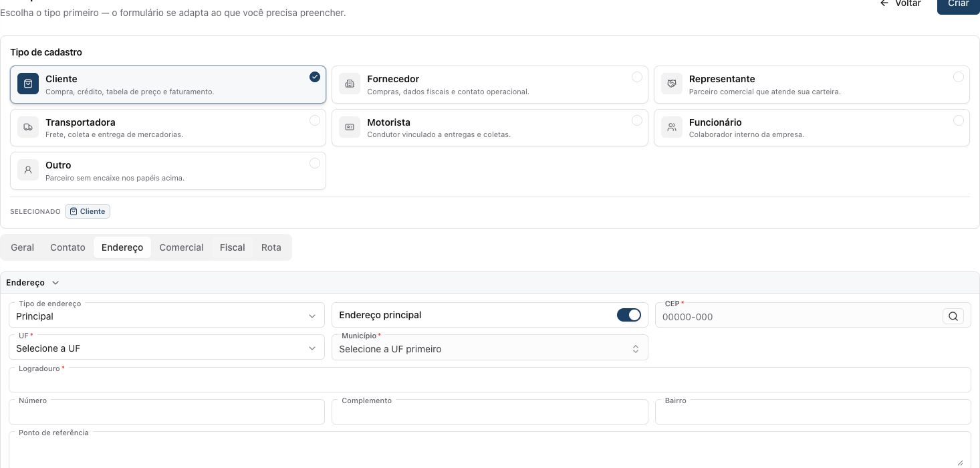
Task: Click the Complemento input field
Action: pos(490,412)
